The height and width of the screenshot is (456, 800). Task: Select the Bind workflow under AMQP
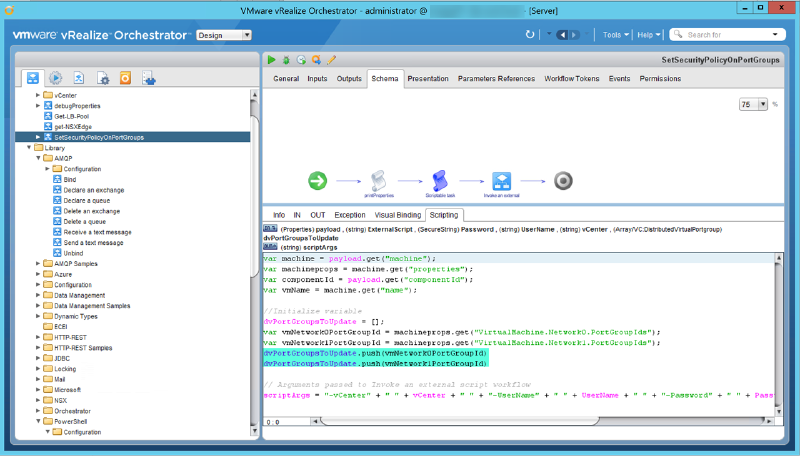point(69,180)
